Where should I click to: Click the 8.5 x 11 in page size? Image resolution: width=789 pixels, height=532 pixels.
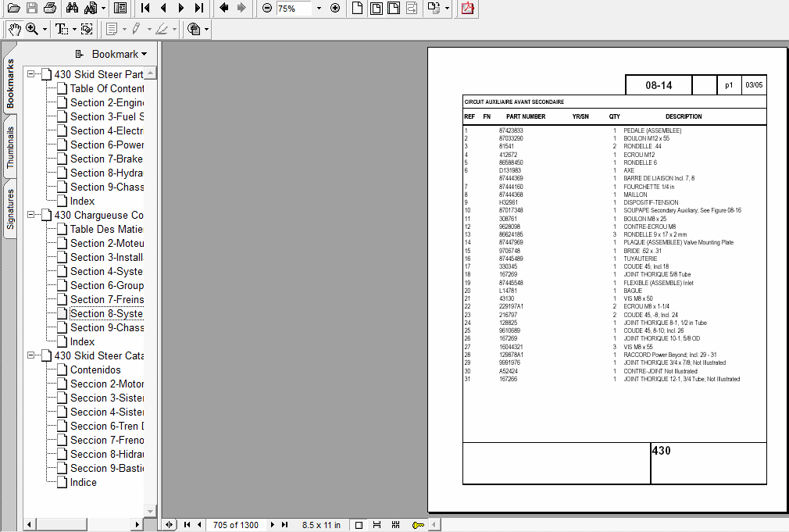321,525
